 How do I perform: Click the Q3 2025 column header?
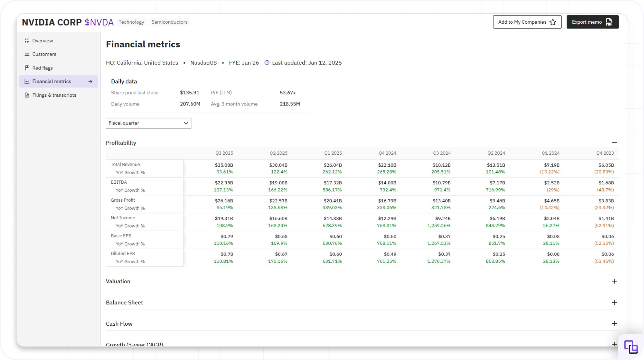click(x=224, y=153)
